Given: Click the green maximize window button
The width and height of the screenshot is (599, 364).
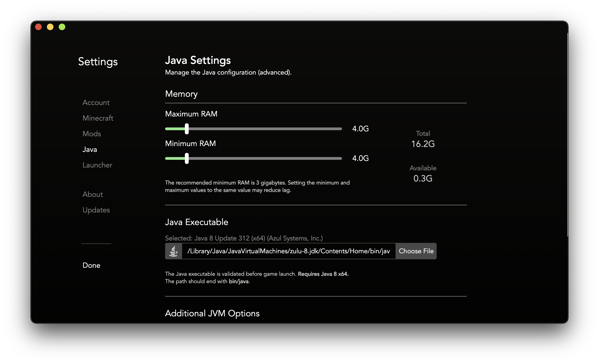Looking at the screenshot, I should coord(62,27).
